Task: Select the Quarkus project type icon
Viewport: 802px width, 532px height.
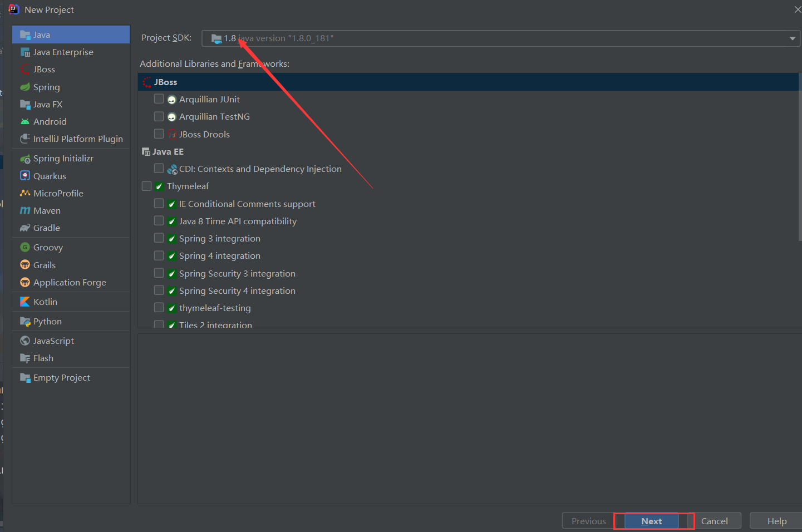Action: (x=26, y=175)
